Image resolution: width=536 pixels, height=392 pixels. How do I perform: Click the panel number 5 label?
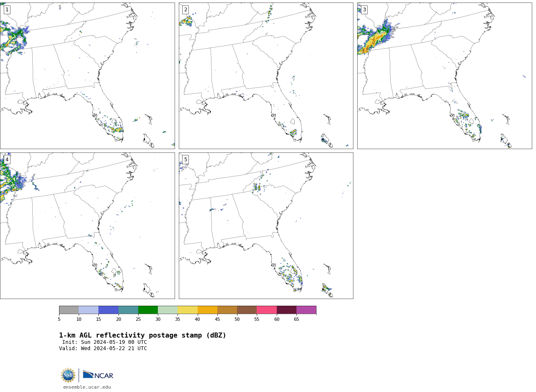186,160
